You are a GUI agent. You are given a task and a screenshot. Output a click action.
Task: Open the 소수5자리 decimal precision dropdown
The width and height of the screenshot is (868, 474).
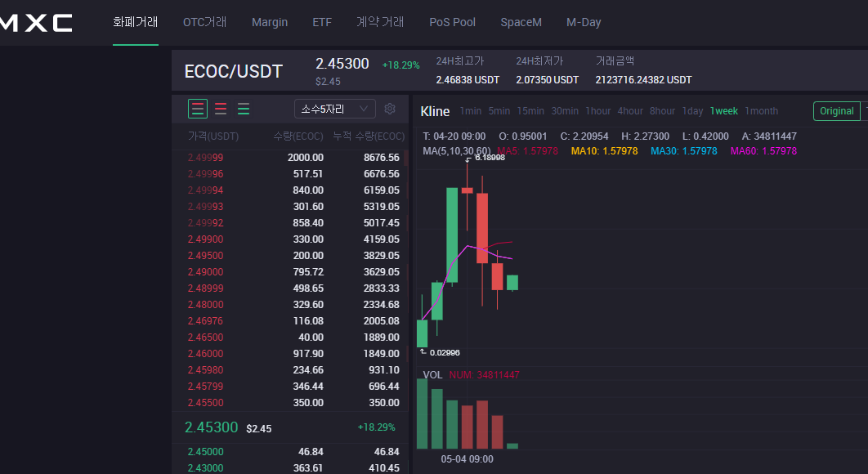335,109
